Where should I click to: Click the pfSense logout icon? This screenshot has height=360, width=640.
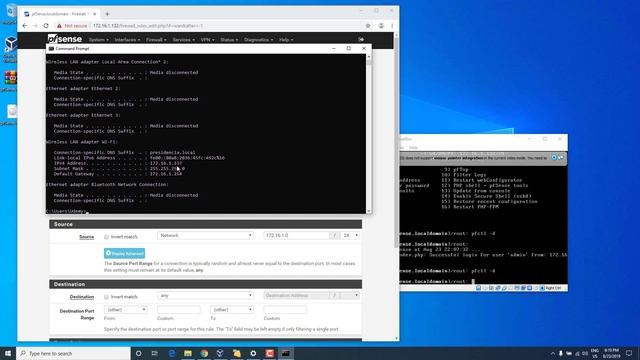tap(361, 40)
